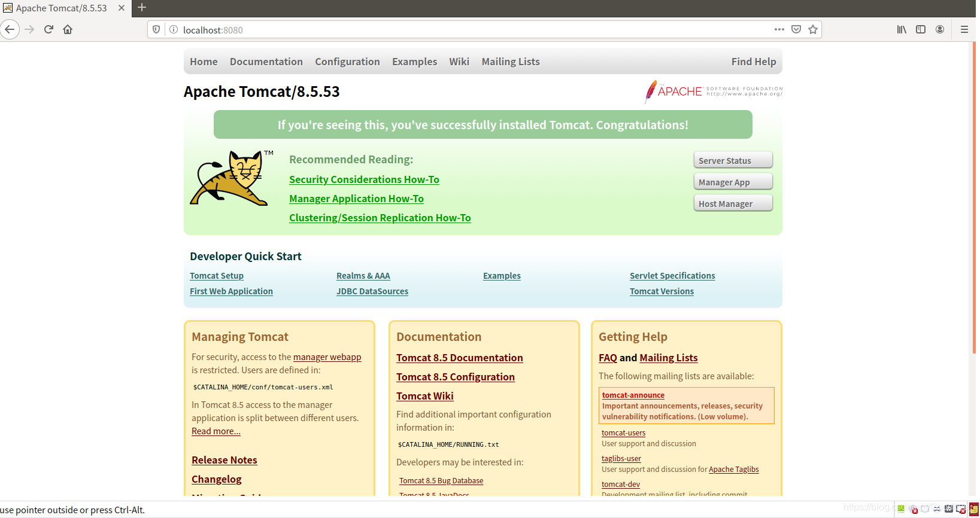Viewport: 980px width, 518px height.
Task: Open the manager webapp link
Action: [327, 357]
